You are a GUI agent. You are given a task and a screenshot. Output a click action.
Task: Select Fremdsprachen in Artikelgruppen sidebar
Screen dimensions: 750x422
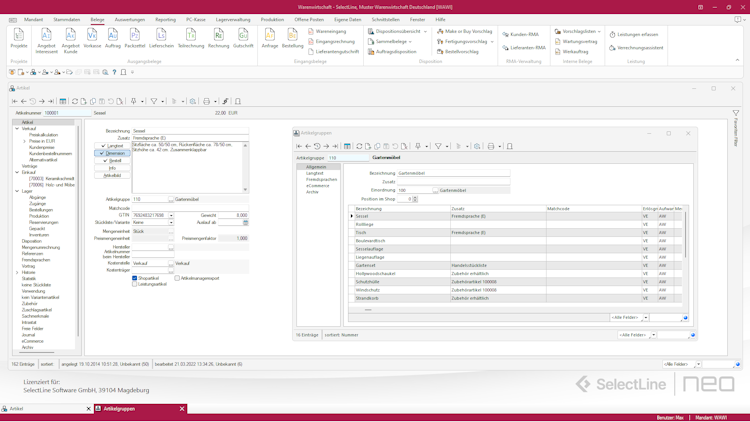(321, 179)
